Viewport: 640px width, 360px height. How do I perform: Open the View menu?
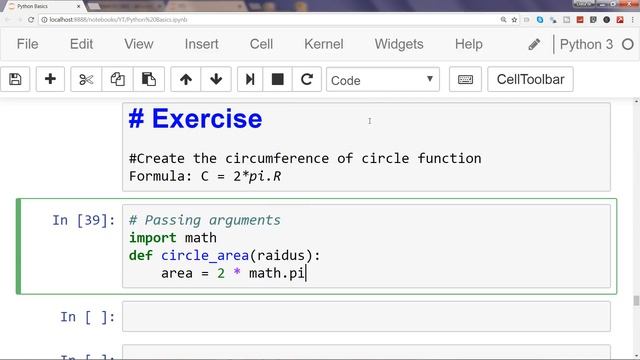[139, 44]
